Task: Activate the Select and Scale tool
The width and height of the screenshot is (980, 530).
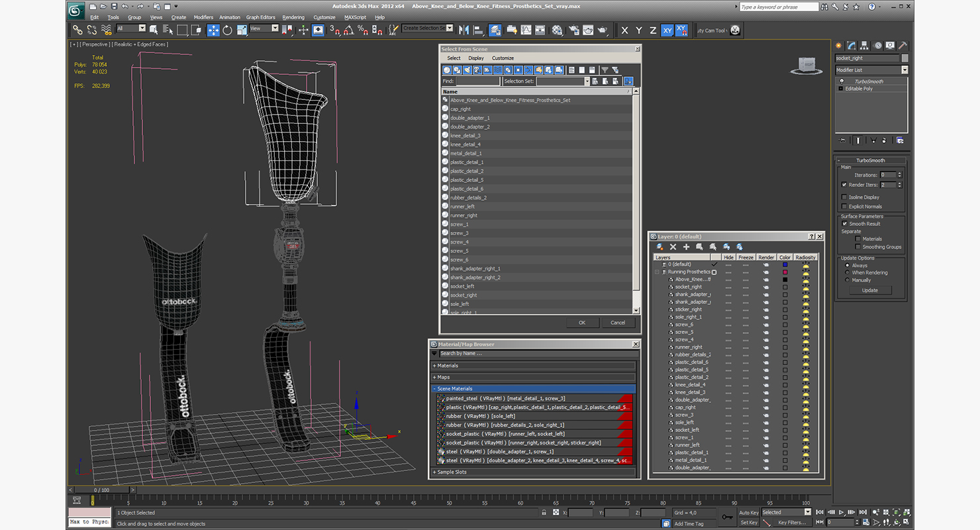Action: pyautogui.click(x=242, y=30)
